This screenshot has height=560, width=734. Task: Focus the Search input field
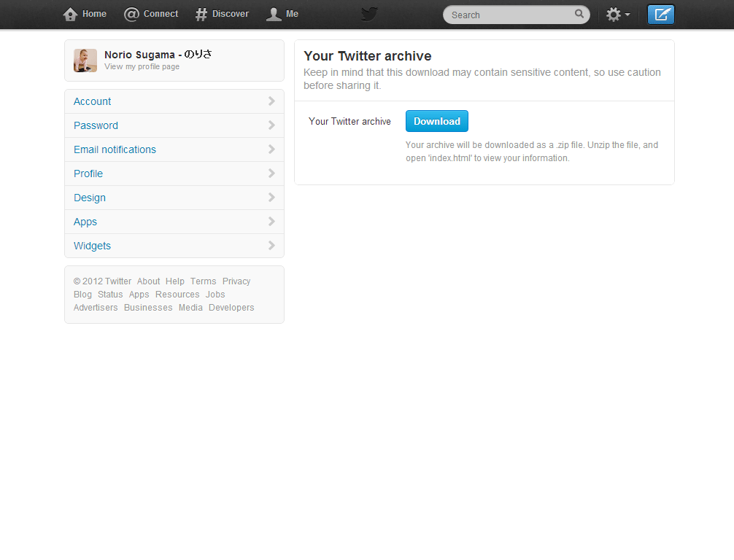517,15
